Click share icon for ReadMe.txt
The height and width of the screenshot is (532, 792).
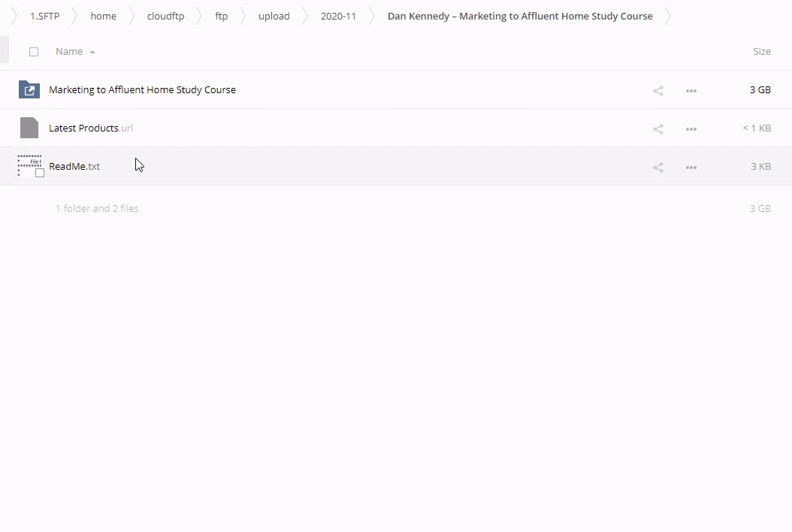[x=657, y=167]
